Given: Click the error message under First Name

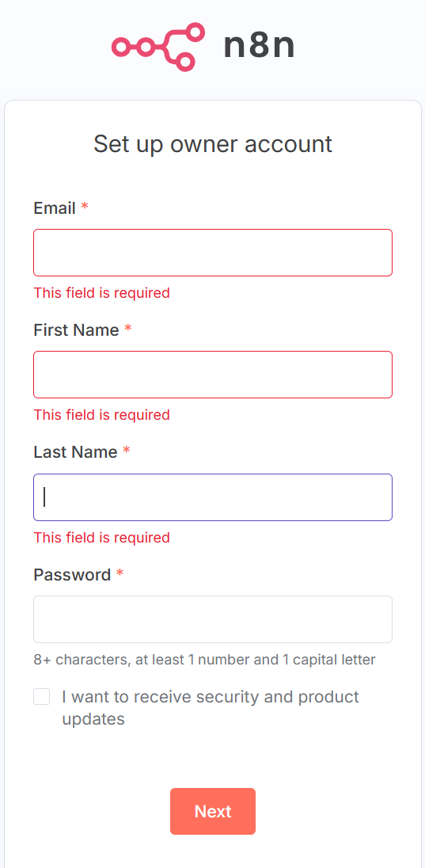Looking at the screenshot, I should coord(102,415).
